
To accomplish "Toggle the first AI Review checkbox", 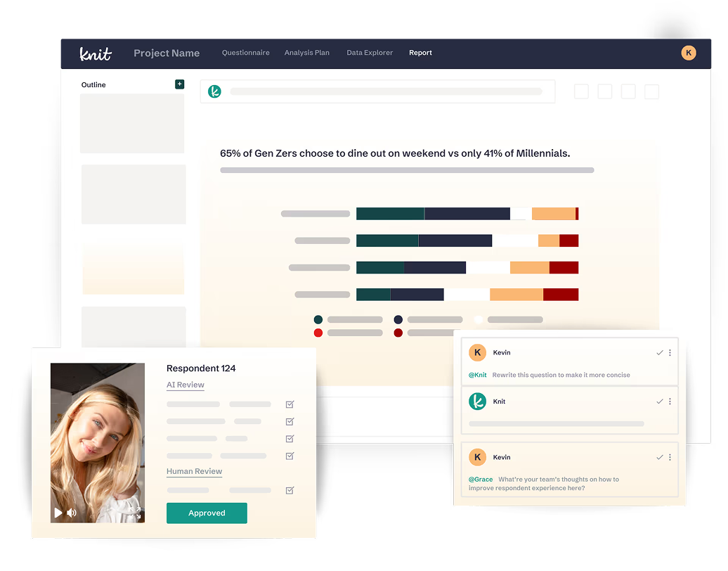I will (x=290, y=404).
